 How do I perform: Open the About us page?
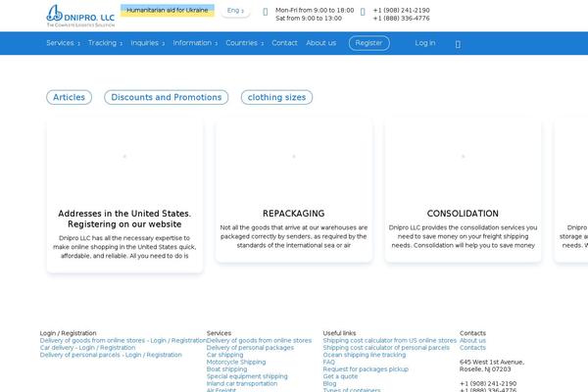[321, 43]
